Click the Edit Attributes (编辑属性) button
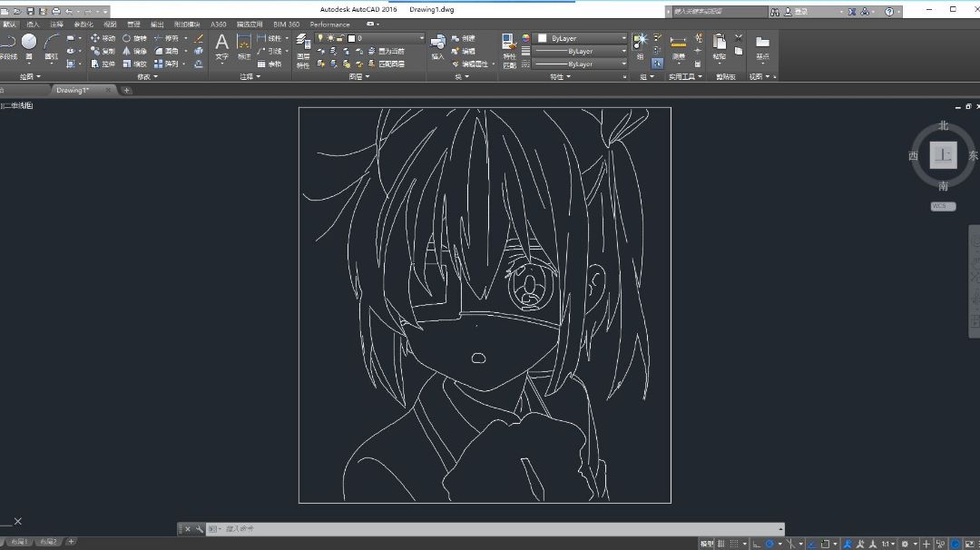 tap(469, 64)
